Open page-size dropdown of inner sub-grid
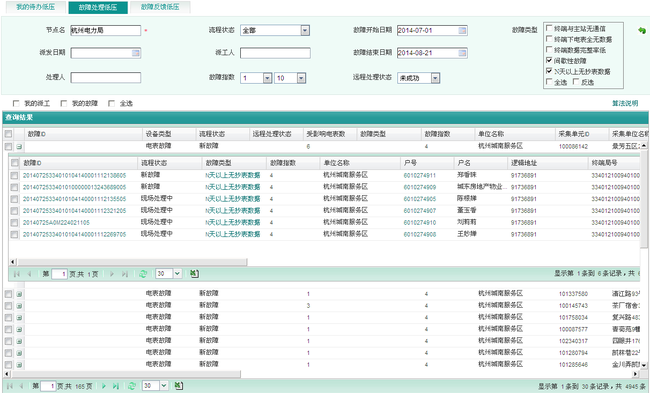Viewport: 650px width, 393px height. pos(177,274)
